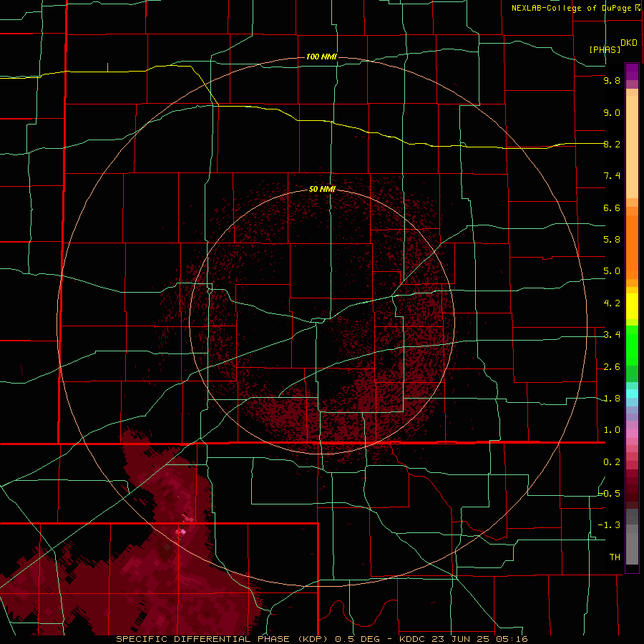The height and width of the screenshot is (644, 644).
Task: Click the "[PHAS]" units label
Action: pyautogui.click(x=605, y=50)
